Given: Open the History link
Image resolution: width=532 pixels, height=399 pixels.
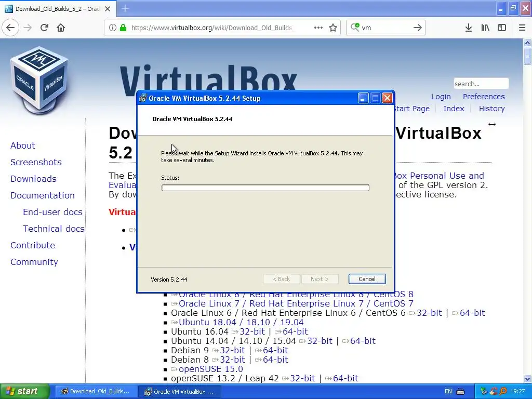Looking at the screenshot, I should click(491, 109).
